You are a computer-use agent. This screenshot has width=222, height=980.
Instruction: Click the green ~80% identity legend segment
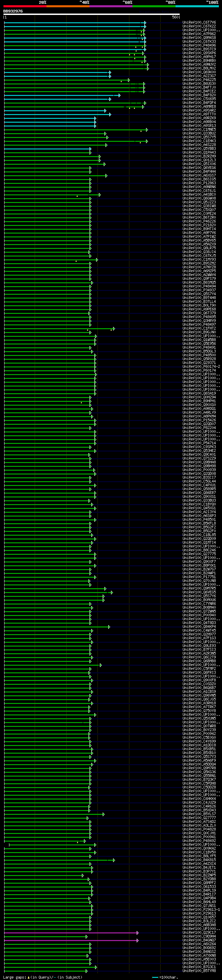tap(154, 6)
